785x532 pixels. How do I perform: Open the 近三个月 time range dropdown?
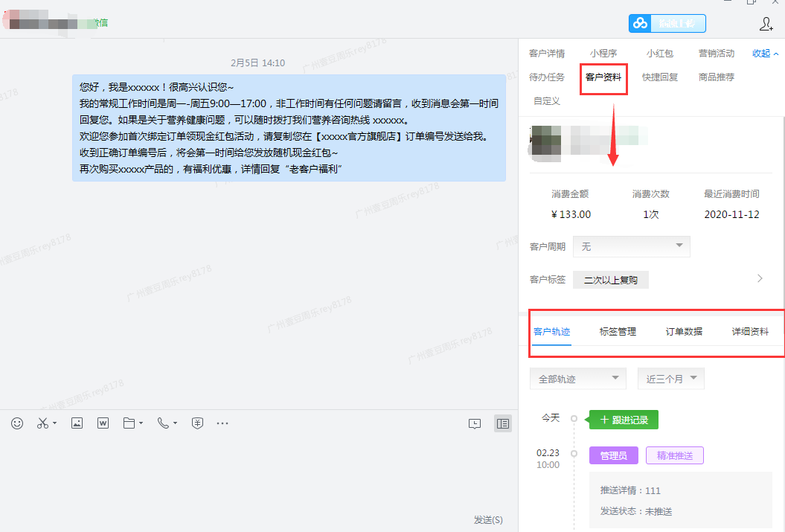tap(670, 379)
